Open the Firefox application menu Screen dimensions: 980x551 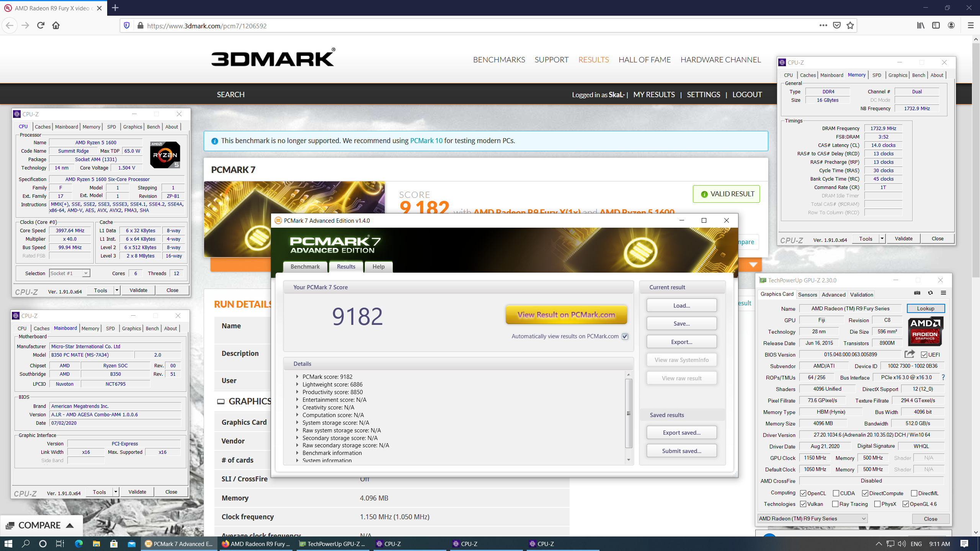(x=970, y=26)
